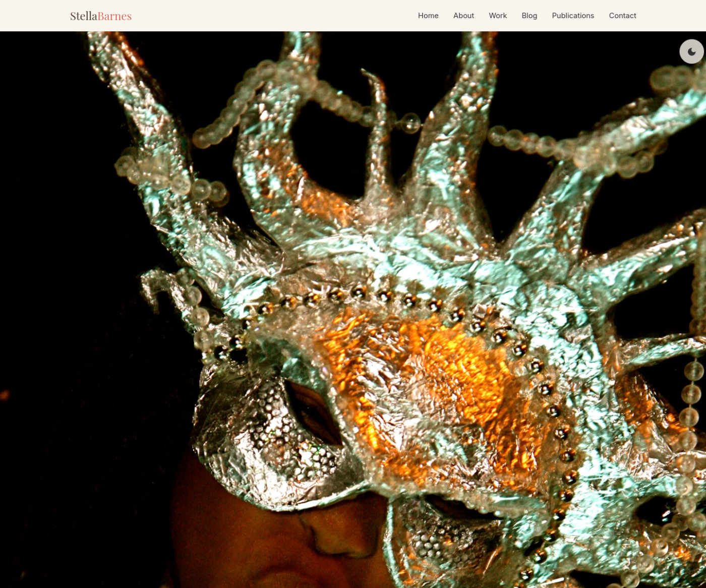Image resolution: width=706 pixels, height=588 pixels.
Task: Click the crescent moon icon
Action: [x=692, y=51]
